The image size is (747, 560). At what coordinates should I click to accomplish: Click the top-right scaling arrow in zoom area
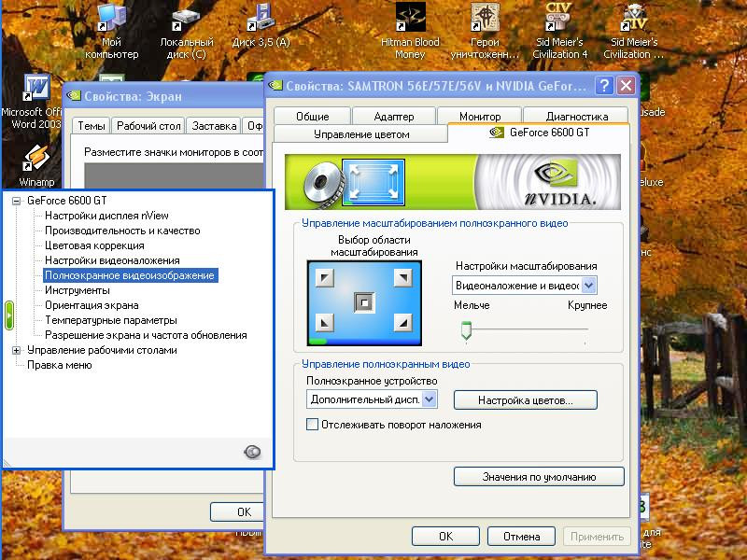click(x=403, y=277)
